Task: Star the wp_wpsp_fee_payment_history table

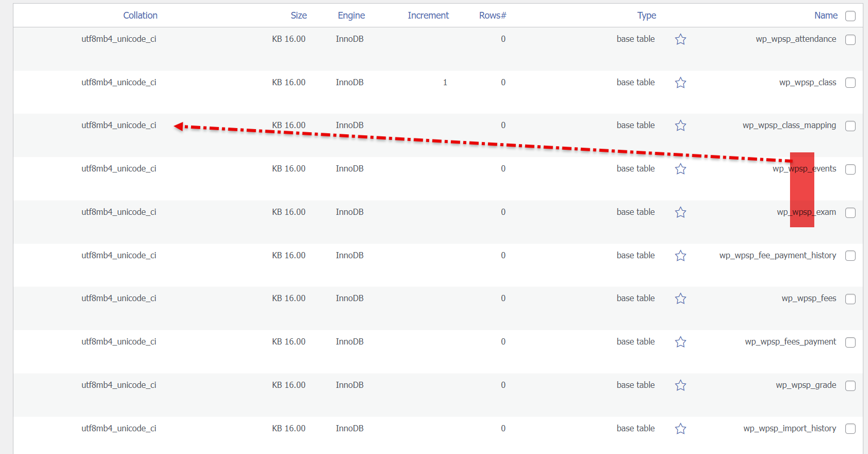Action: (681, 256)
